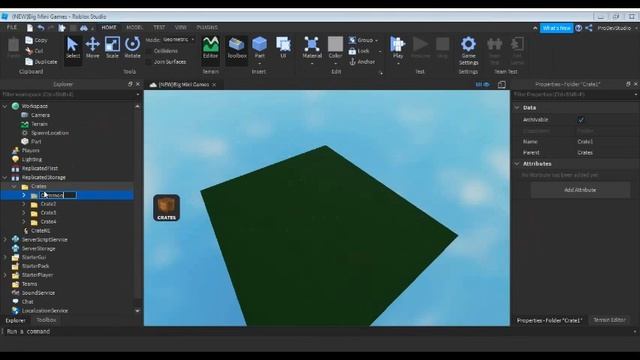Collapse the Data properties section
Image resolution: width=640 pixels, height=360 pixels.
tap(517, 108)
